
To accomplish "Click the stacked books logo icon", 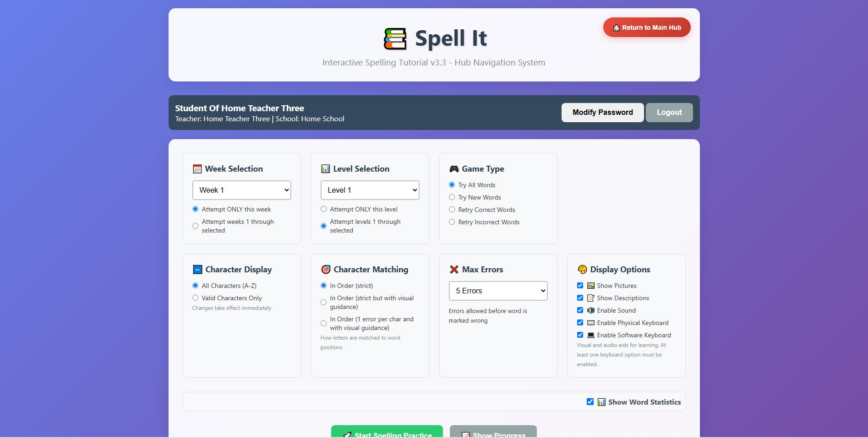I will pyautogui.click(x=395, y=38).
